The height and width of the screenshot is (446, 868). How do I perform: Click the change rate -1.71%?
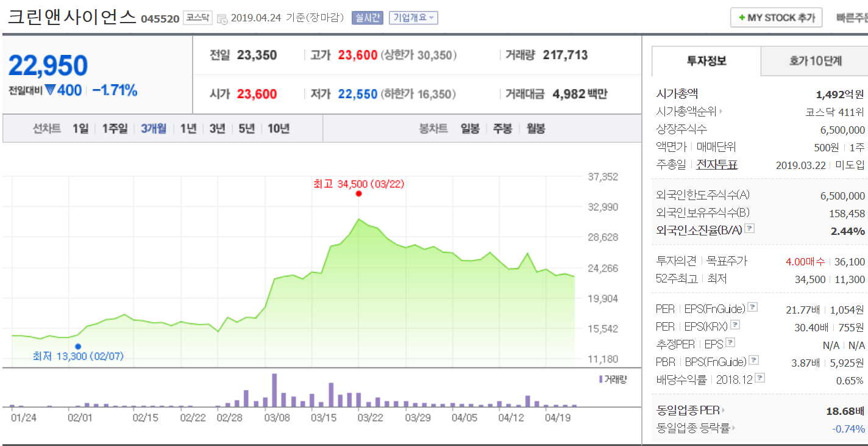pos(115,90)
